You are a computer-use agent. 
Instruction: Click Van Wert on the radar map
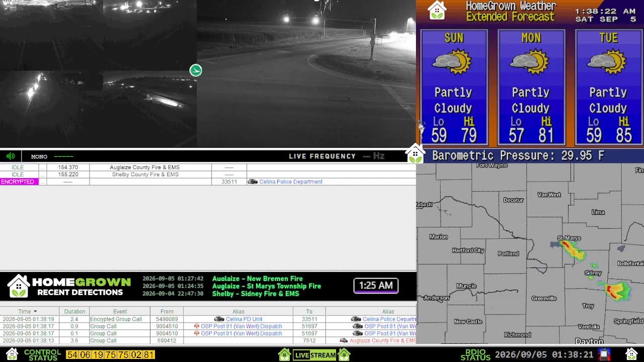(549, 195)
